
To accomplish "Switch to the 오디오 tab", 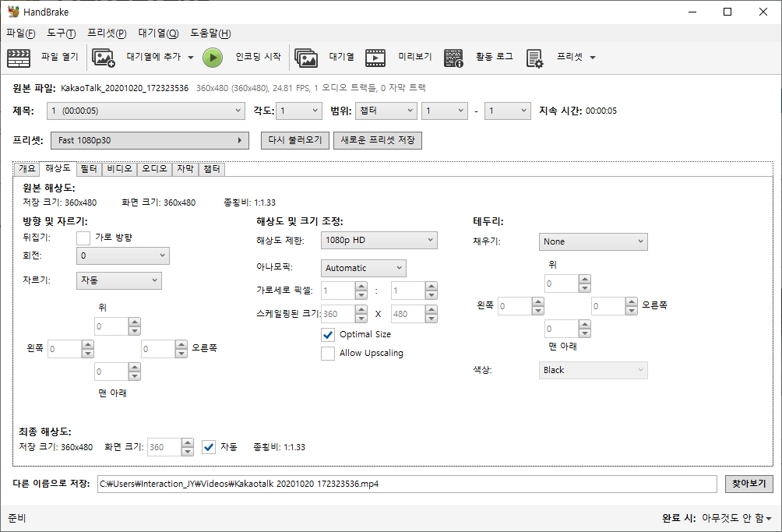I will [x=154, y=170].
